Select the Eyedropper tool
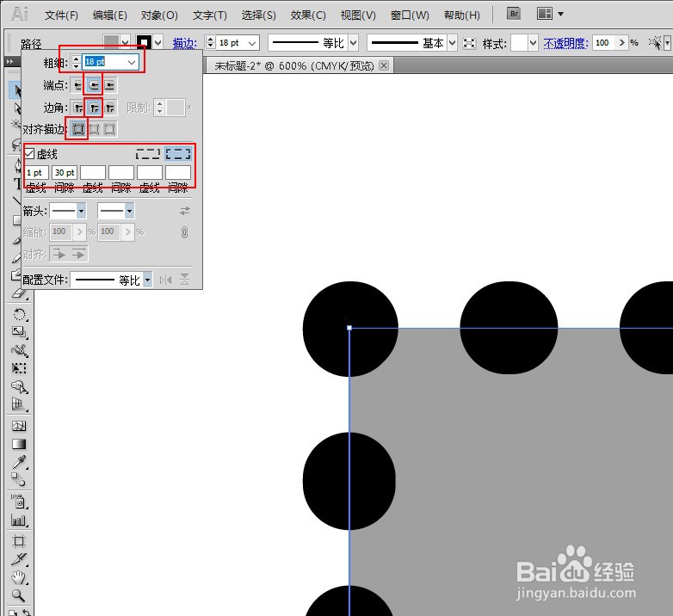Image resolution: width=673 pixels, height=616 pixels. pos(19,462)
